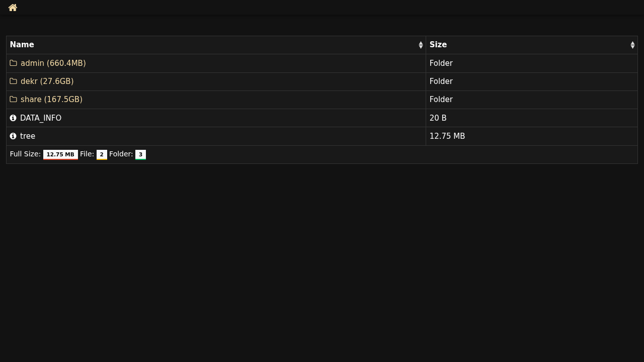This screenshot has height=362, width=644.
Task: Click the File count badge showing 2
Action: coord(102,155)
